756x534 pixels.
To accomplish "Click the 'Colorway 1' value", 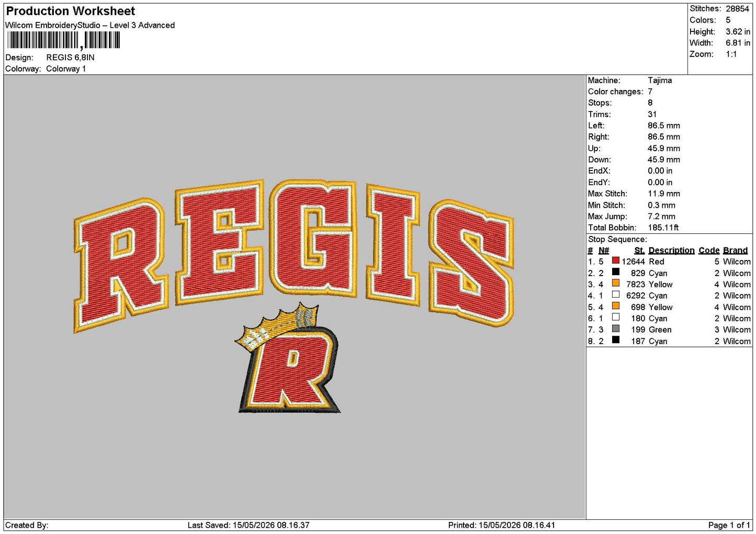I will 66,69.
